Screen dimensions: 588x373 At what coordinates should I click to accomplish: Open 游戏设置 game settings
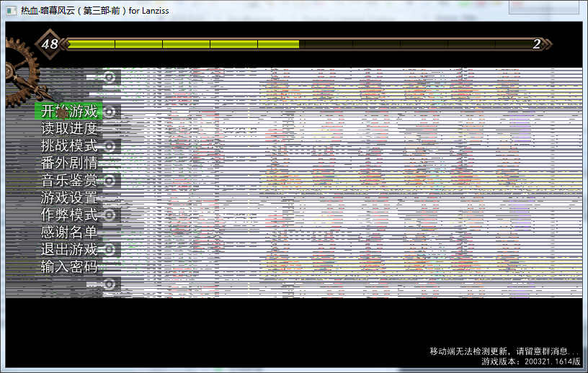(x=69, y=197)
